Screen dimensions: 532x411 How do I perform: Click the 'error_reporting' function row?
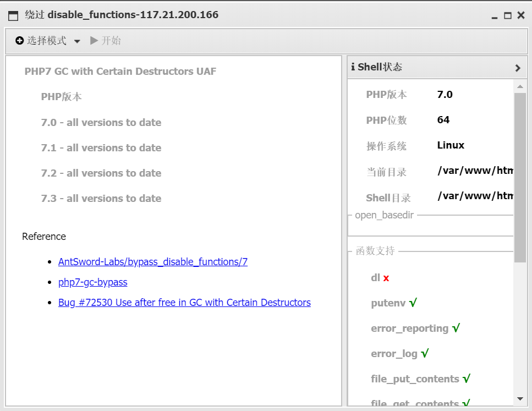point(415,328)
